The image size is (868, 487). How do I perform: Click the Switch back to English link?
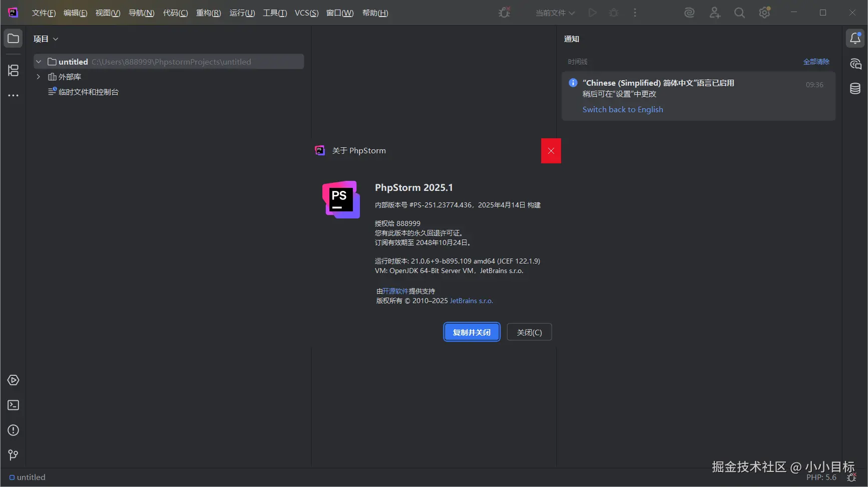623,110
